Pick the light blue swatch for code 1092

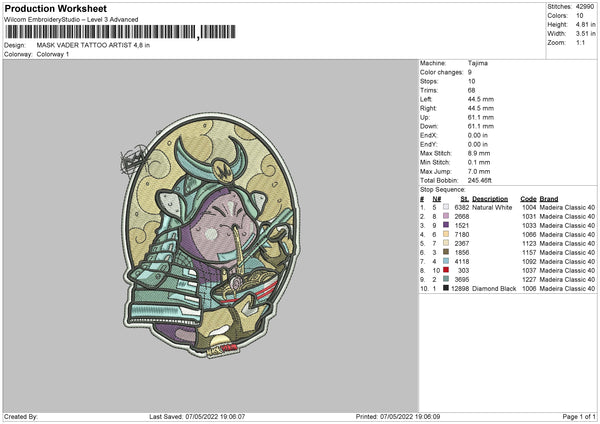pos(446,261)
